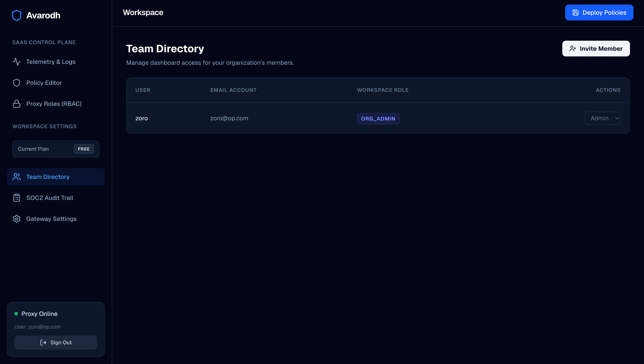The width and height of the screenshot is (644, 364).
Task: Click the Deploy Policies button
Action: click(599, 12)
